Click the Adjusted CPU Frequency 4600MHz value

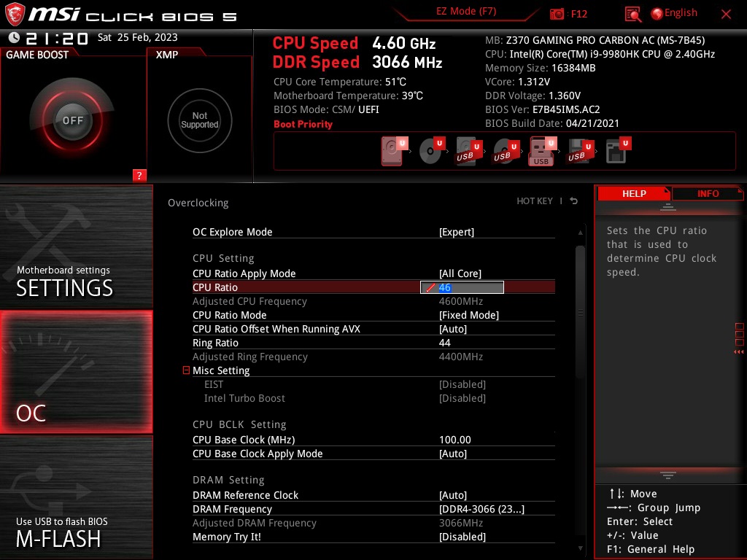point(461,301)
